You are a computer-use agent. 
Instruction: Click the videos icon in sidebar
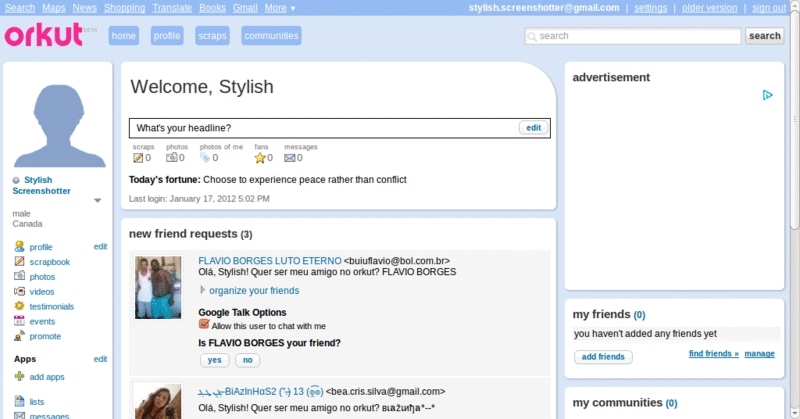(x=19, y=291)
